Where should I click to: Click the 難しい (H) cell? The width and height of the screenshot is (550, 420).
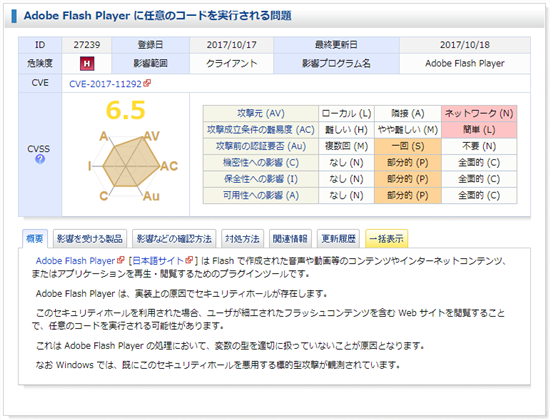(346, 130)
